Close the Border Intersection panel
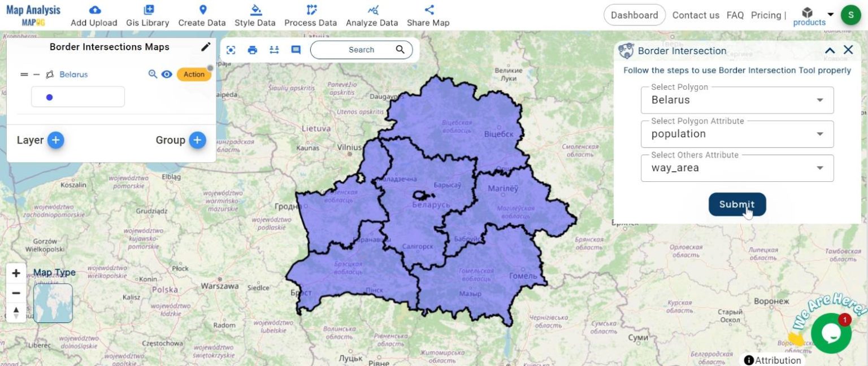 (848, 50)
